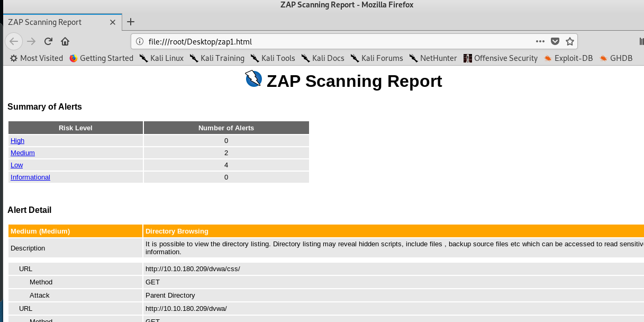
Task: Open the Exploit-DB bookmark
Action: (568, 58)
